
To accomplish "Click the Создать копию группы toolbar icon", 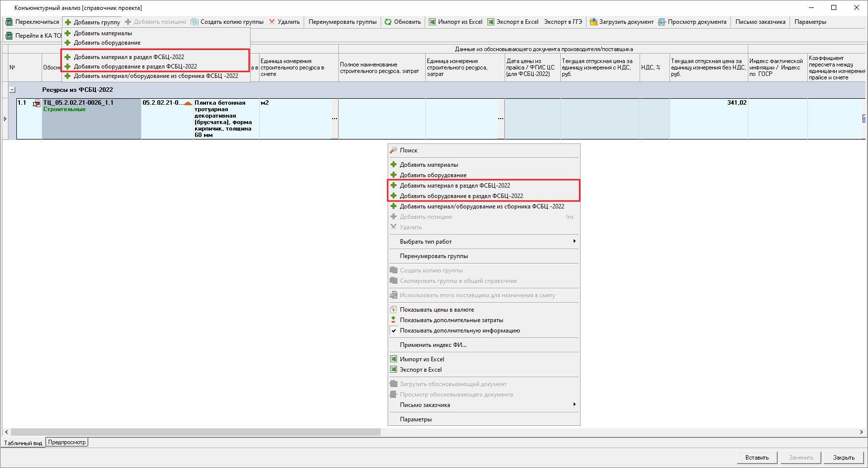I will 195,22.
